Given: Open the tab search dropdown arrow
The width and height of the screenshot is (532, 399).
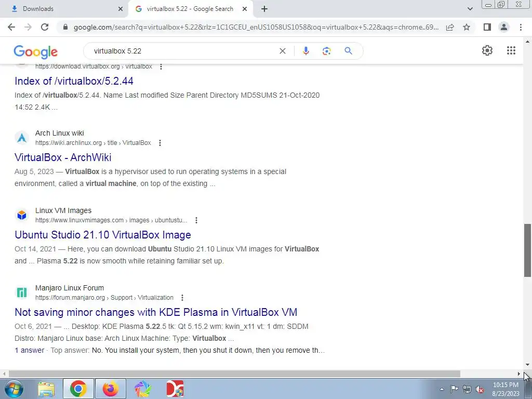Looking at the screenshot, I should [x=470, y=9].
